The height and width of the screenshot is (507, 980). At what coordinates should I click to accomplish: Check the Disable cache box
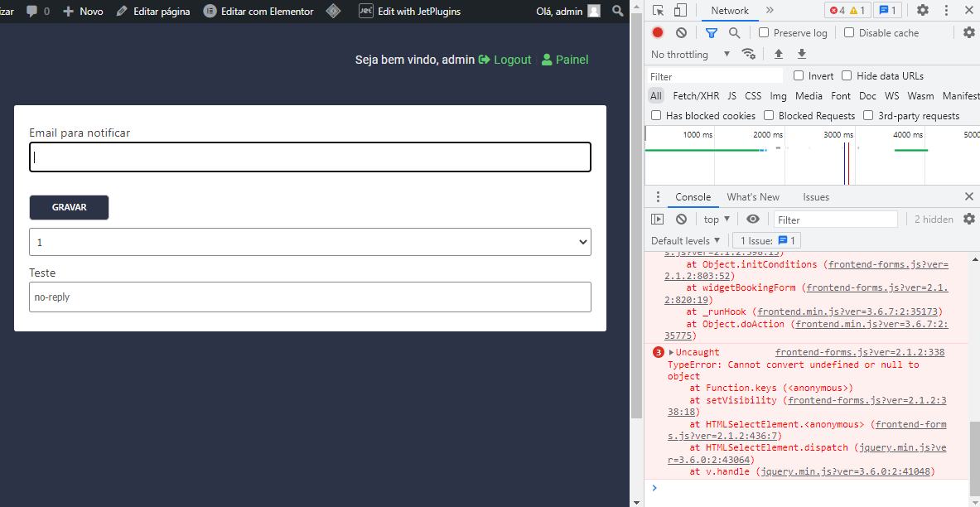coord(849,32)
